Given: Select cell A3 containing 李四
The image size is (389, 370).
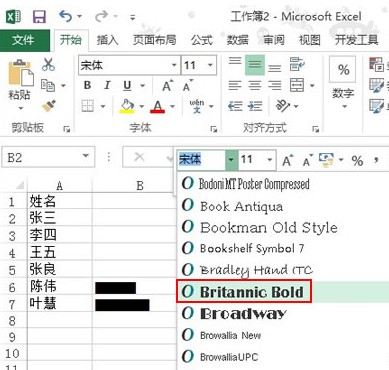Looking at the screenshot, I should click(59, 235).
